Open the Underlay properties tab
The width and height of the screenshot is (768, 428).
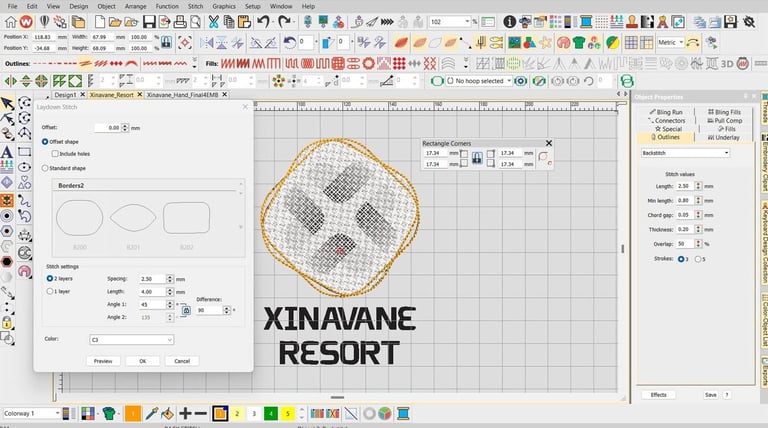[723, 138]
